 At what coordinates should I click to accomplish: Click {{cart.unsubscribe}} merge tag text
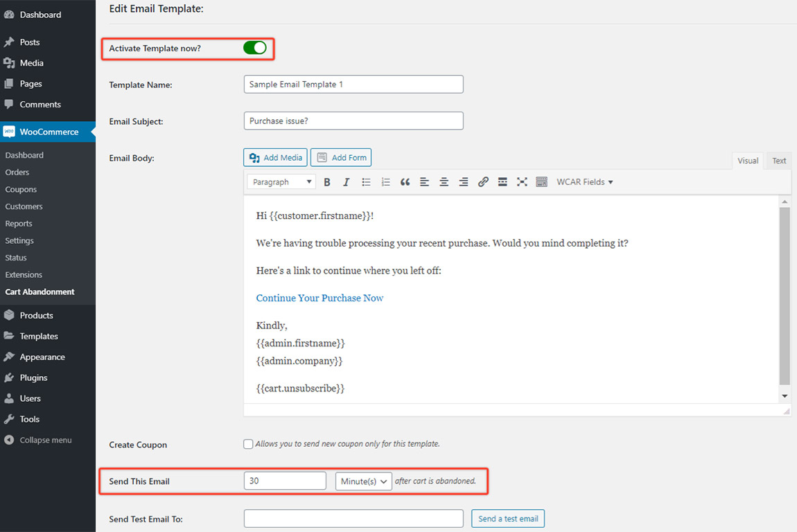point(300,389)
